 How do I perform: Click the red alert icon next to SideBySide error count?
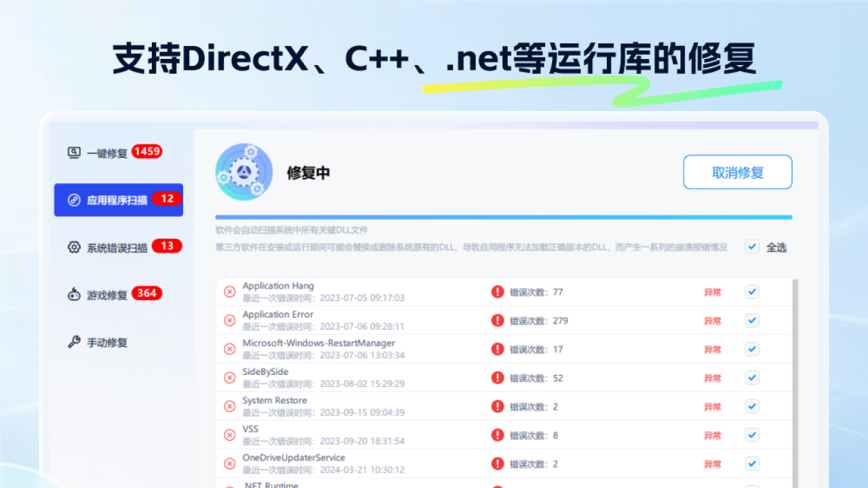click(x=498, y=378)
